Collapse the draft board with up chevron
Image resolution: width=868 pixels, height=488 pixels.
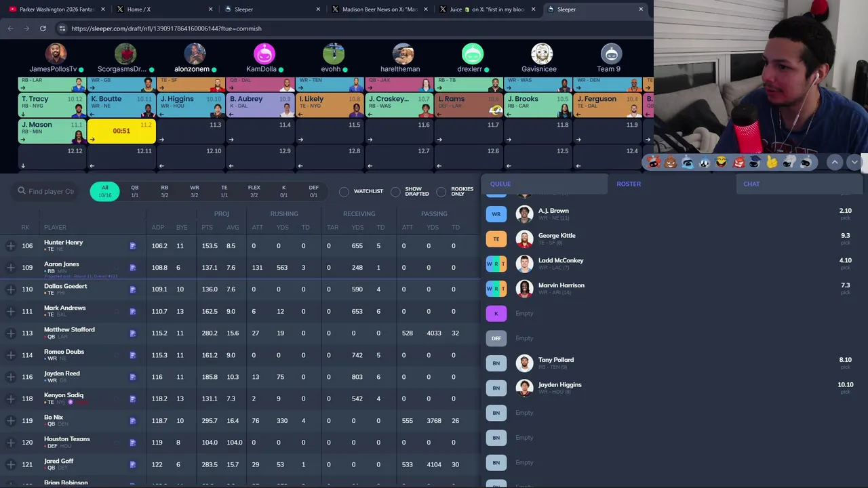click(x=835, y=162)
